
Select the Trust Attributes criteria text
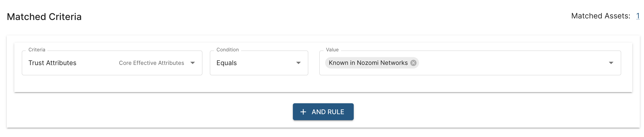click(52, 63)
